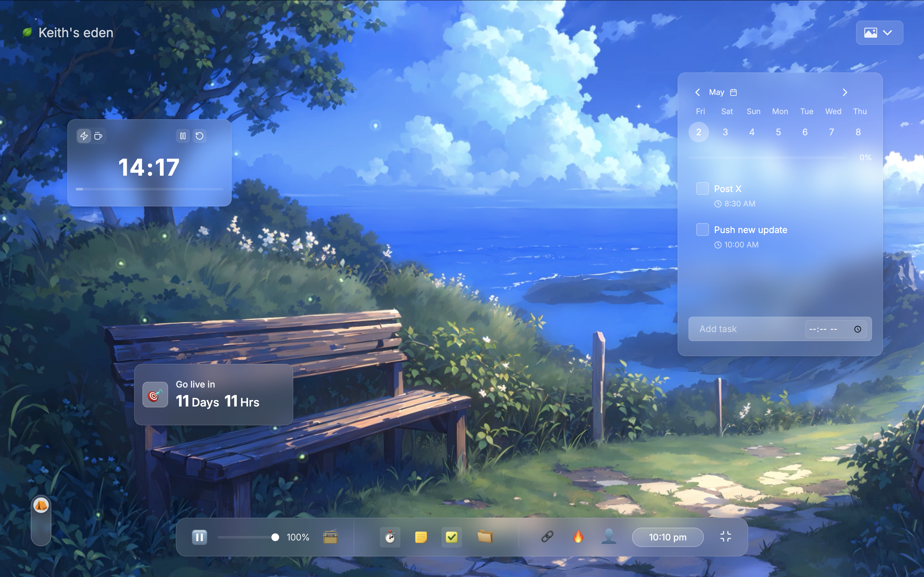The width and height of the screenshot is (924, 577).
Task: Click the 10:10 pm clock button
Action: (667, 537)
